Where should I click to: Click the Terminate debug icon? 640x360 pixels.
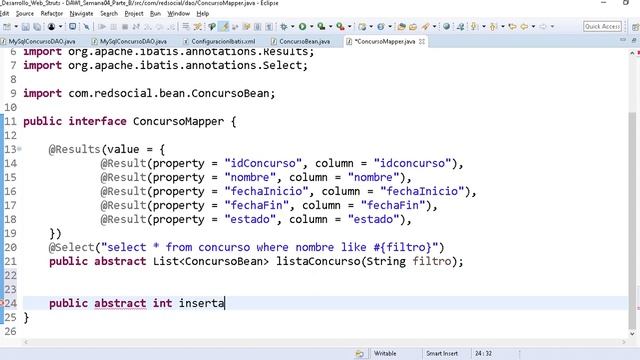click(x=125, y=27)
